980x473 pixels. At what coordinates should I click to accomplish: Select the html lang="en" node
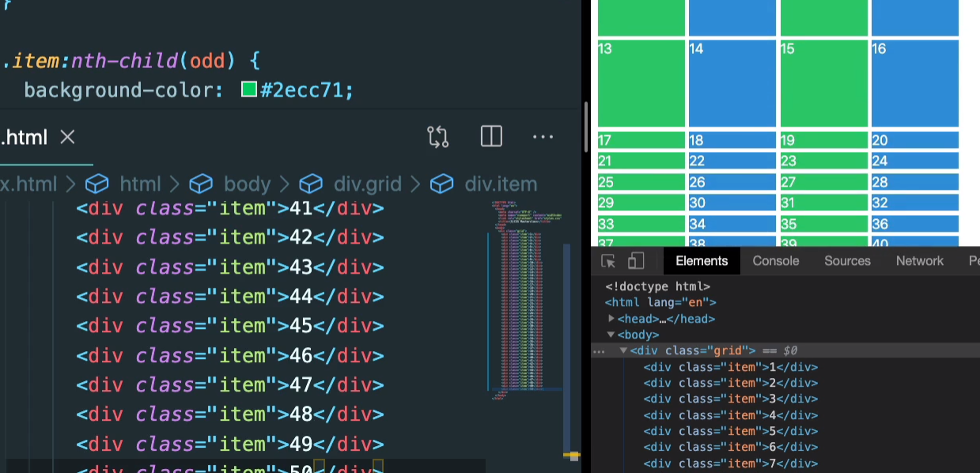[660, 302]
